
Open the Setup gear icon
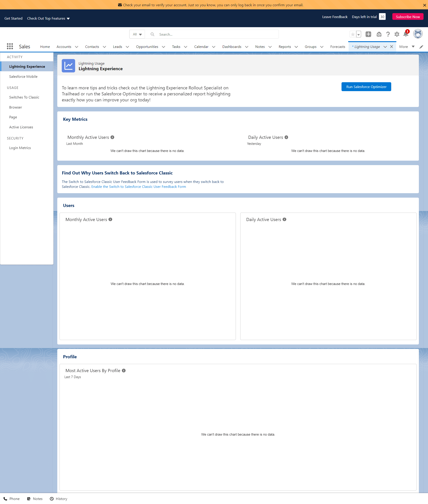point(397,35)
